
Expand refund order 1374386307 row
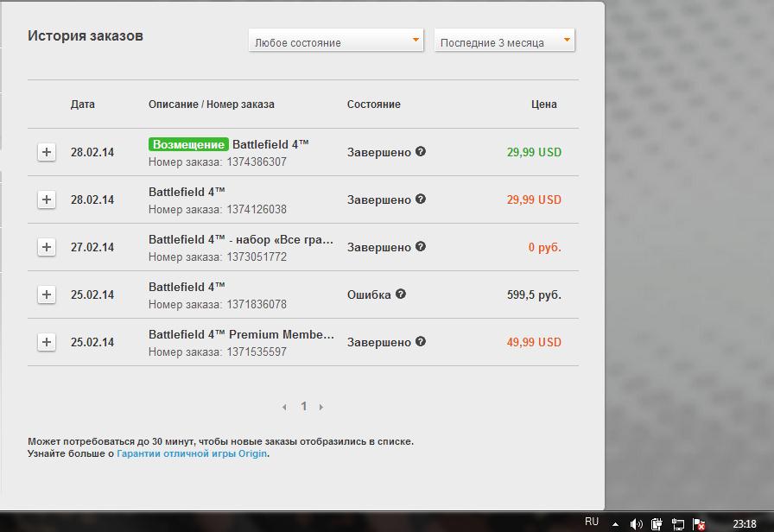pos(47,152)
